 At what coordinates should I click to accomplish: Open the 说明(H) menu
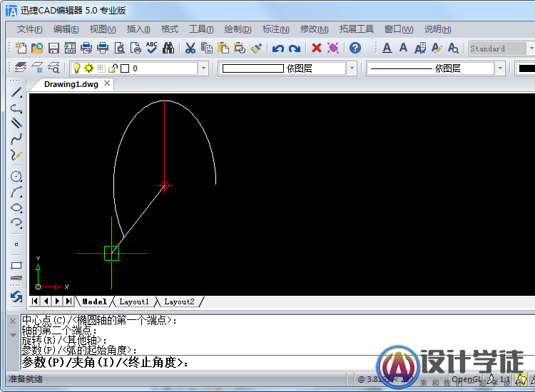click(437, 29)
